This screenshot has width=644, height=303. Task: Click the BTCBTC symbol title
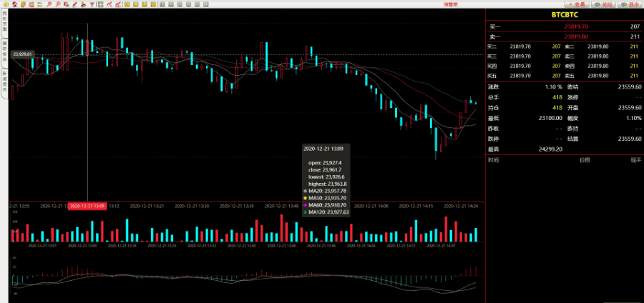coord(565,14)
